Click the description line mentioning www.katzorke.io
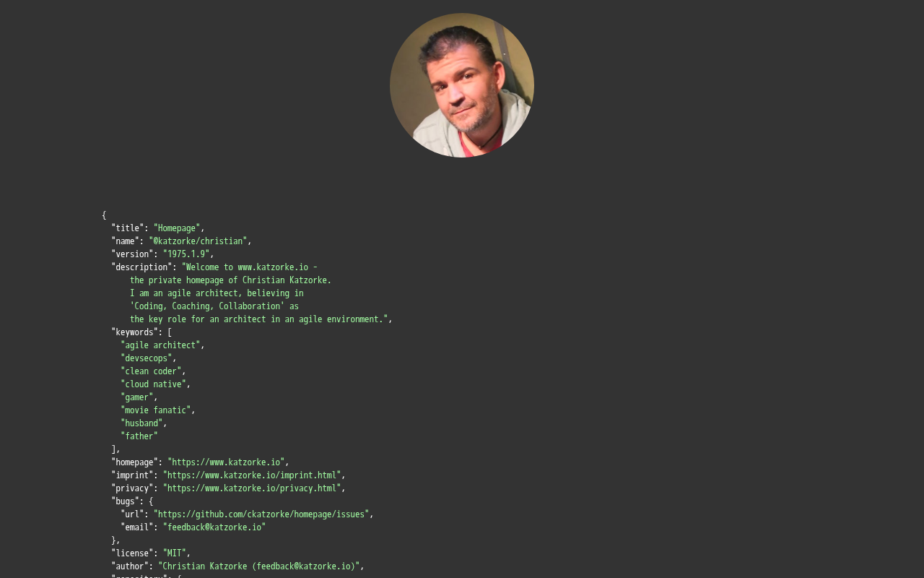 (250, 267)
